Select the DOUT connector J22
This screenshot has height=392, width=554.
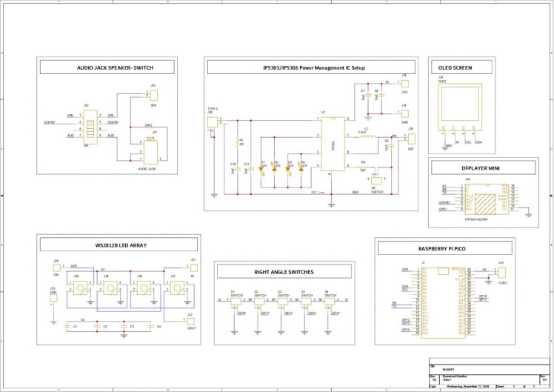coord(190,322)
